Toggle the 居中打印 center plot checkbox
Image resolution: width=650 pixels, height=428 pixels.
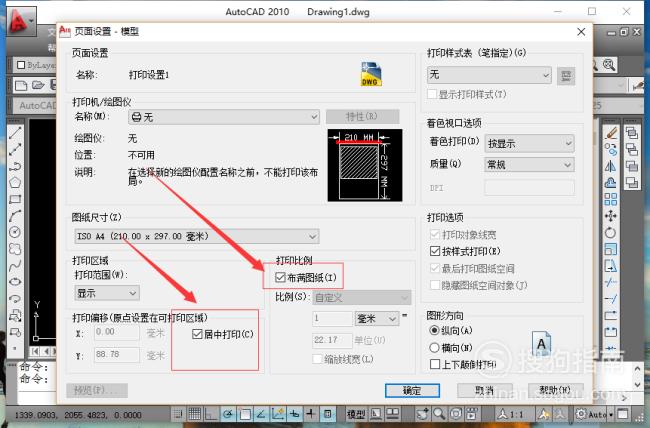(197, 334)
